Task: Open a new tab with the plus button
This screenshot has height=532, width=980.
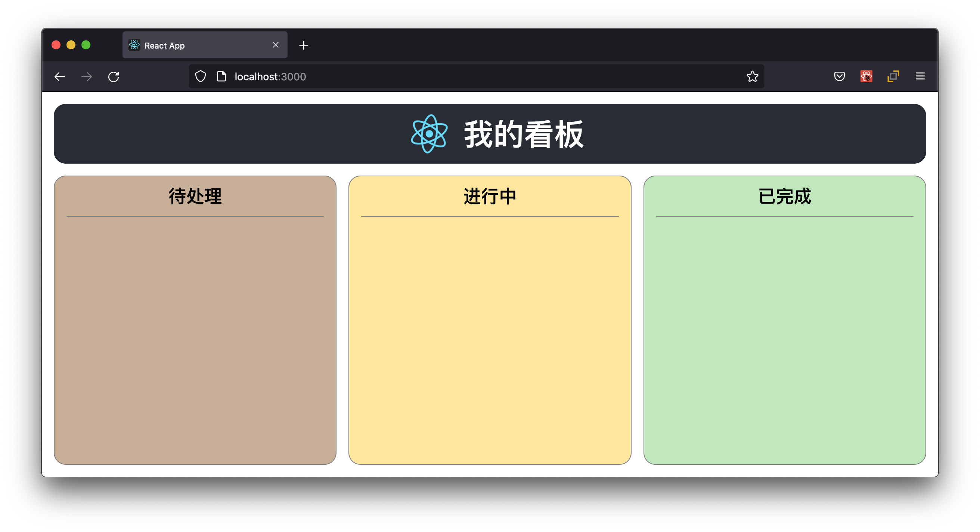Action: click(304, 45)
